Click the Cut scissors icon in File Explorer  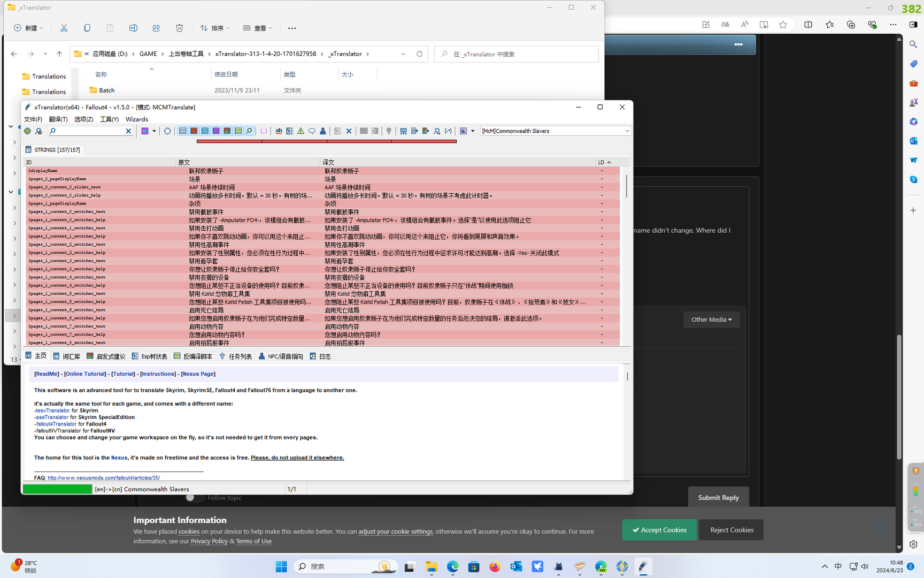tap(64, 28)
